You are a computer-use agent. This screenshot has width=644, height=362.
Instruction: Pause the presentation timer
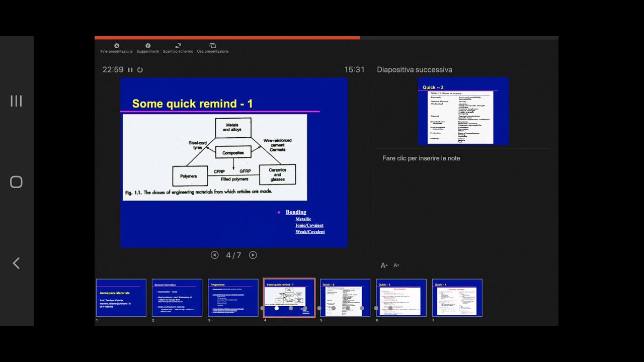point(130,70)
